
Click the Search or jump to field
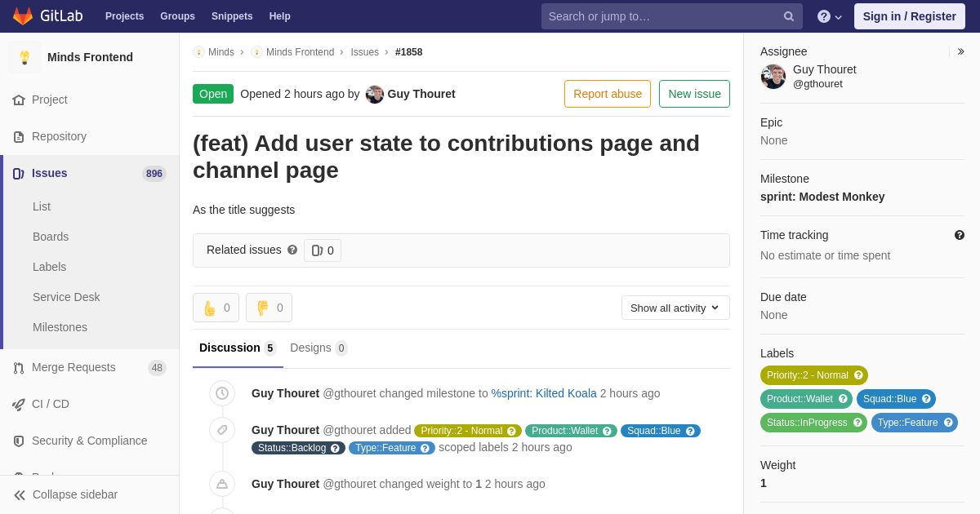coord(672,16)
